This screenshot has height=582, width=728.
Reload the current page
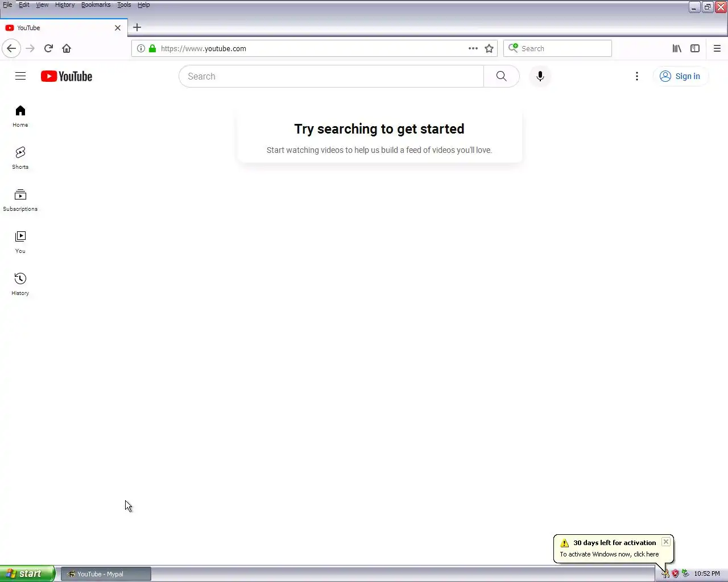click(48, 48)
